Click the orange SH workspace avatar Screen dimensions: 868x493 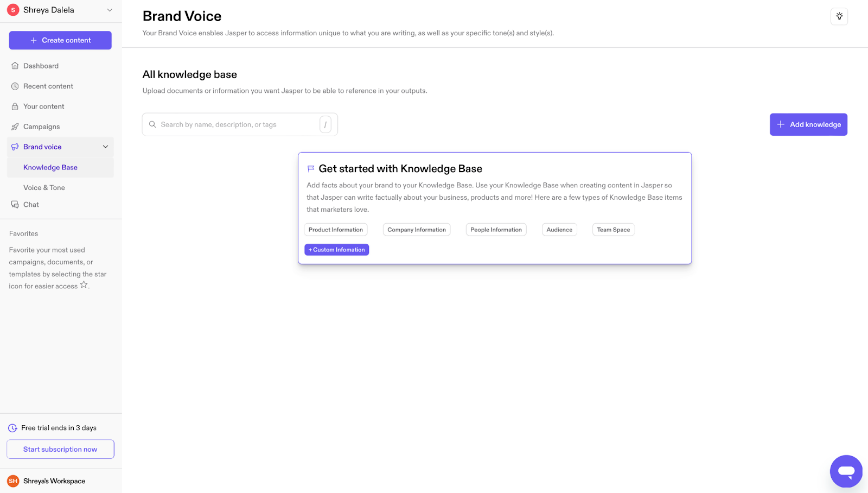tap(13, 481)
